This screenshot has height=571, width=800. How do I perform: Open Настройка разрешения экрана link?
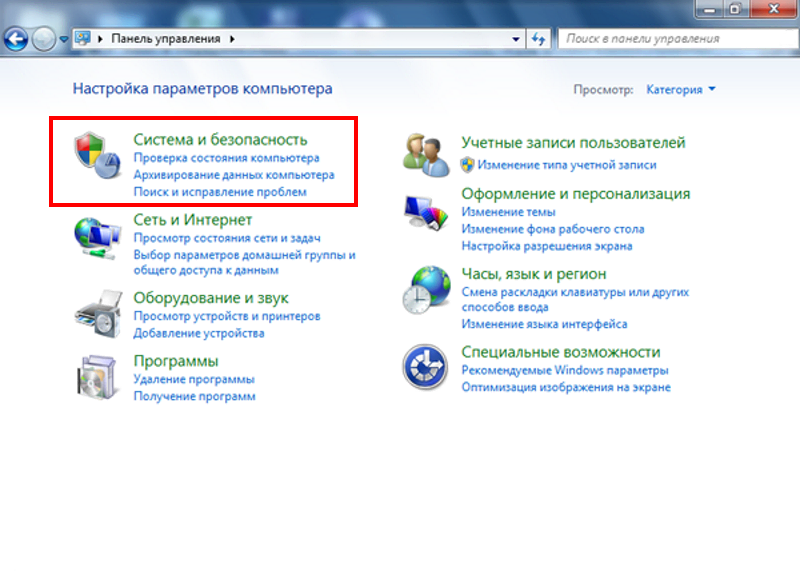coord(546,246)
